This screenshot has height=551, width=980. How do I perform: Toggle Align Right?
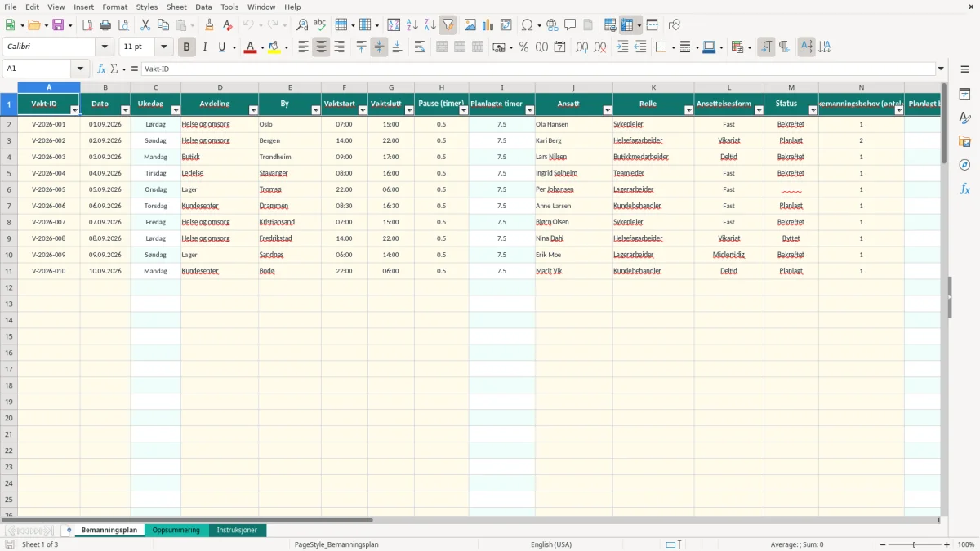point(340,47)
